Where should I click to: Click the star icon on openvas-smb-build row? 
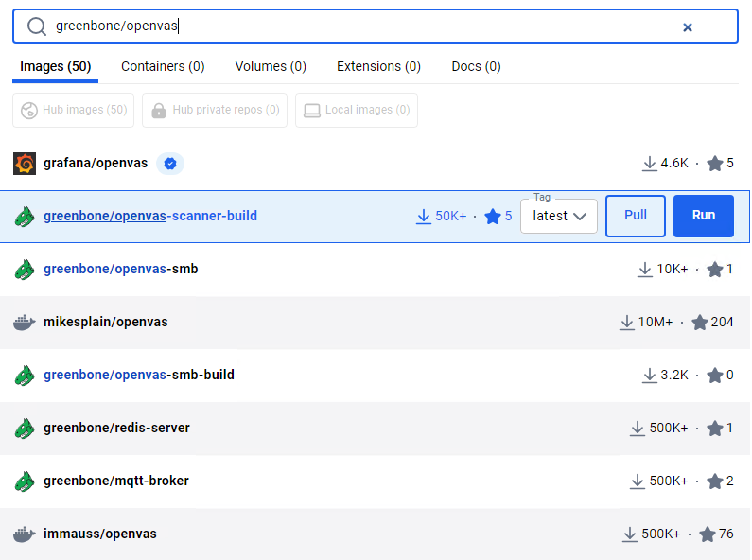click(714, 375)
